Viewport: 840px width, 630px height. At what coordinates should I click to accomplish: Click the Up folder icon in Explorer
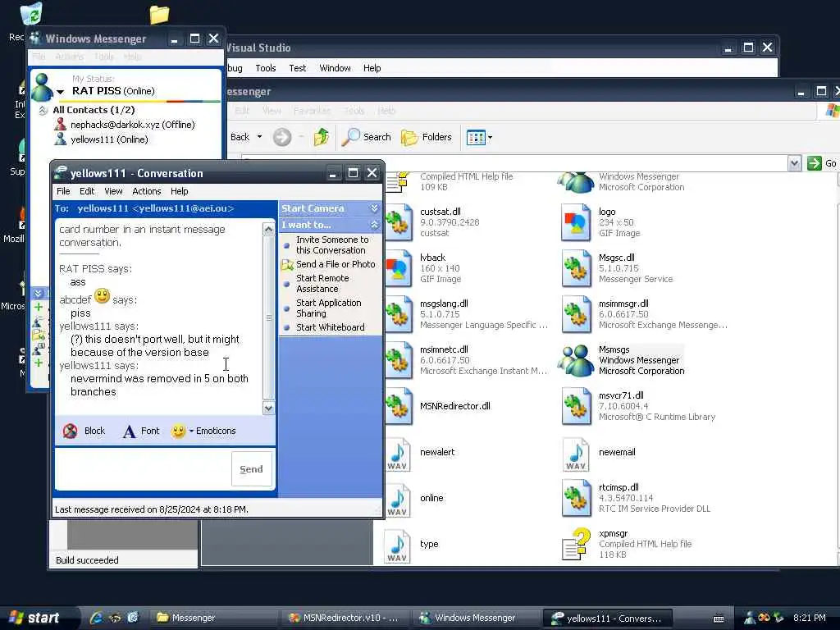(321, 137)
